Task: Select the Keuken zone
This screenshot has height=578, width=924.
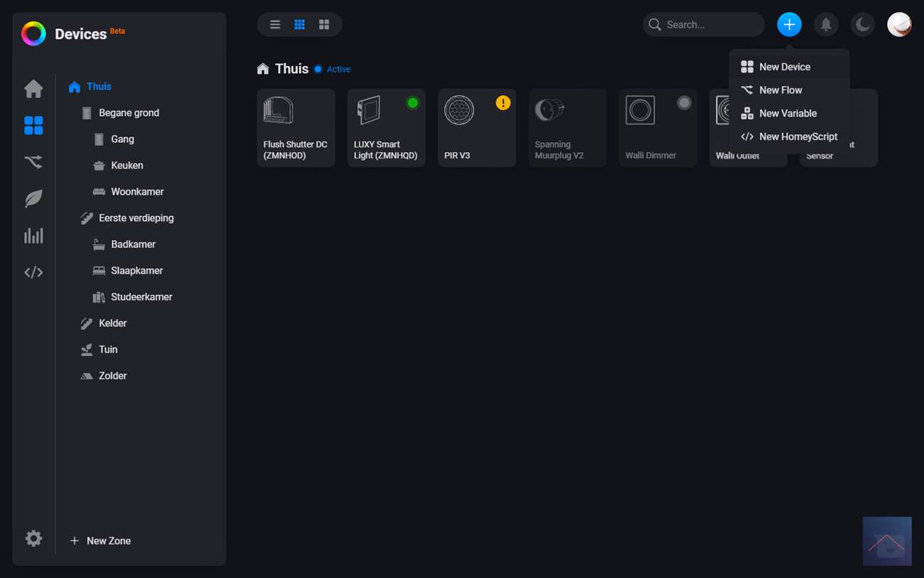Action: [127, 166]
